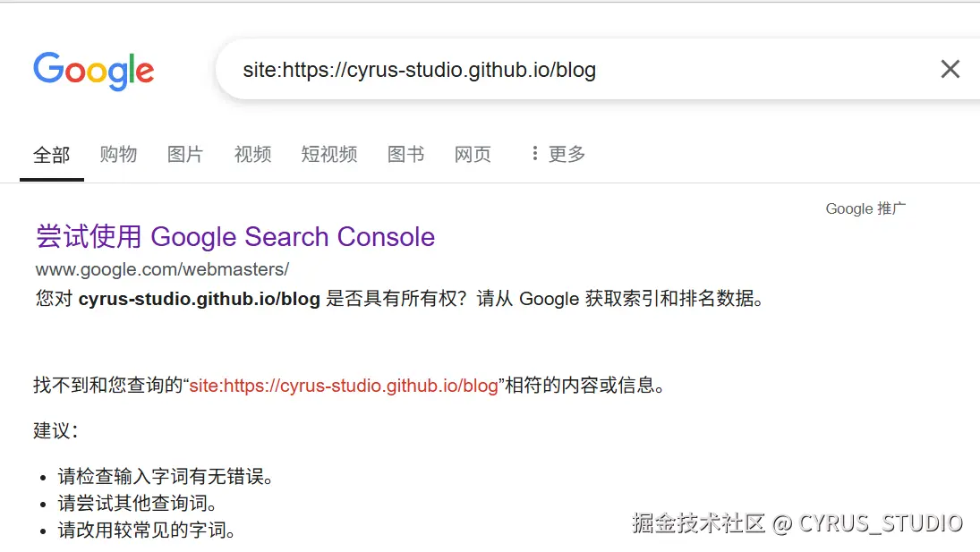Screen dimensions: 980x552
Task: Click the bold cyrus-studio.github.io/blog text
Action: coord(199,299)
